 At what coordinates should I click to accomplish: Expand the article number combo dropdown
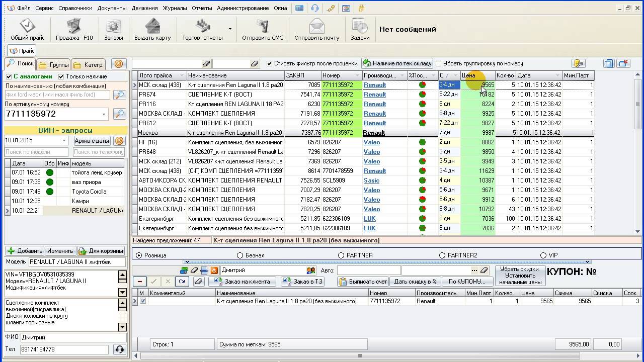tap(104, 114)
